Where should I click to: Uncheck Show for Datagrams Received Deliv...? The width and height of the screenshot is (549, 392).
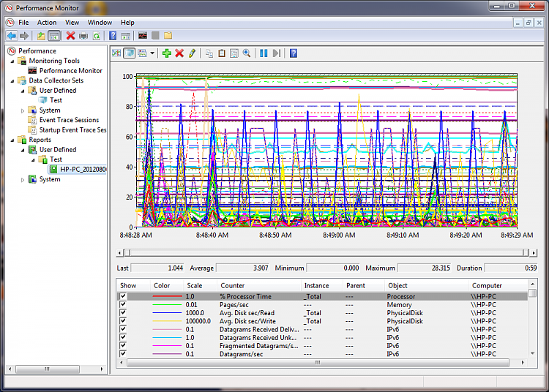point(123,328)
